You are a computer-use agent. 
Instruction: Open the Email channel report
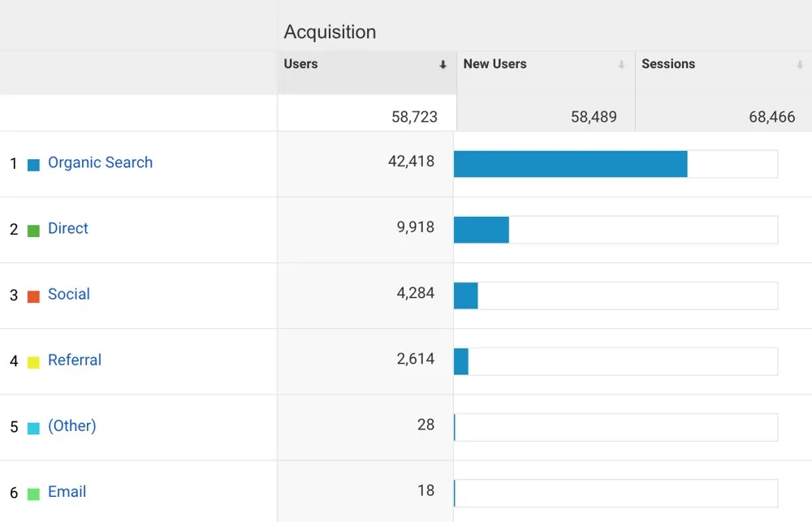(x=67, y=491)
